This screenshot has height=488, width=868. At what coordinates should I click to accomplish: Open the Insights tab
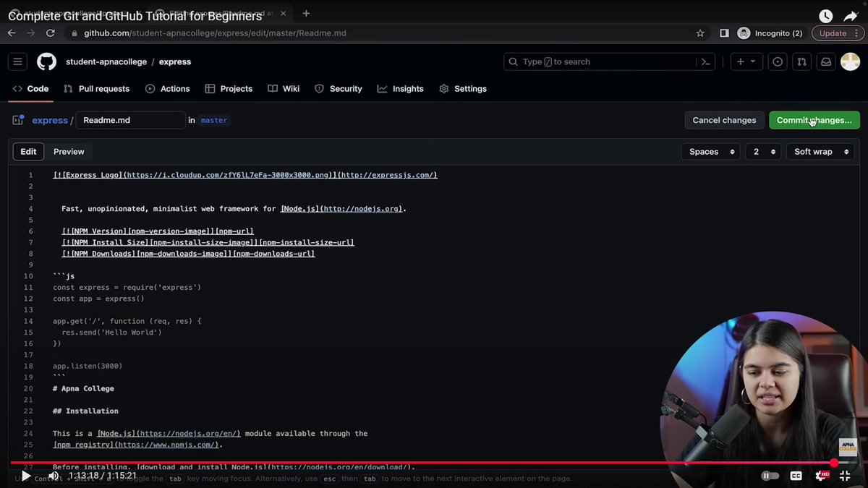click(401, 89)
